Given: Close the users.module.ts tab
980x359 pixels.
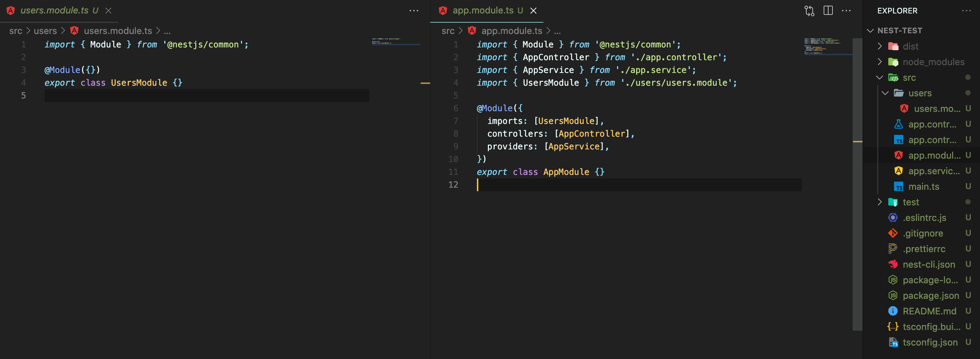Looking at the screenshot, I should click(x=108, y=11).
